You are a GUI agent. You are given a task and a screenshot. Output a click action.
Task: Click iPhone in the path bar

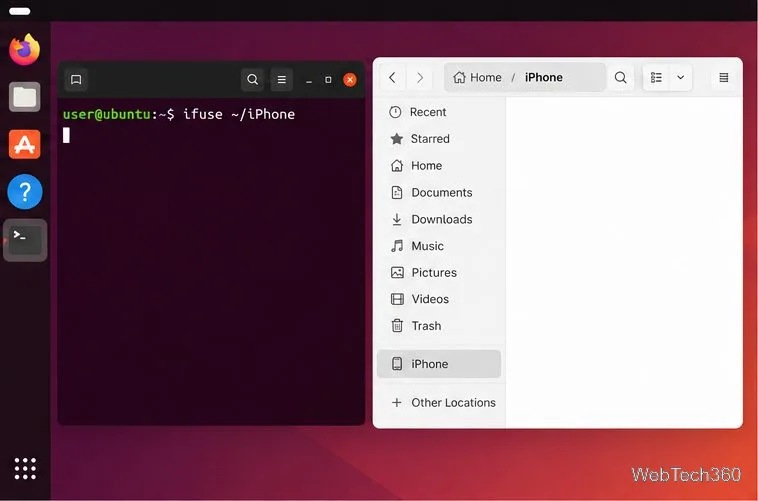click(x=544, y=77)
